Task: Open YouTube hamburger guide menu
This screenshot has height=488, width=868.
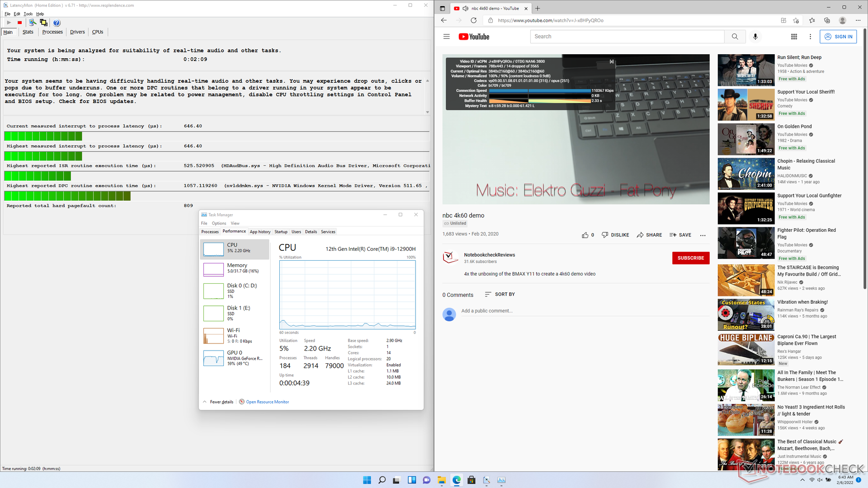Action: coord(446,37)
